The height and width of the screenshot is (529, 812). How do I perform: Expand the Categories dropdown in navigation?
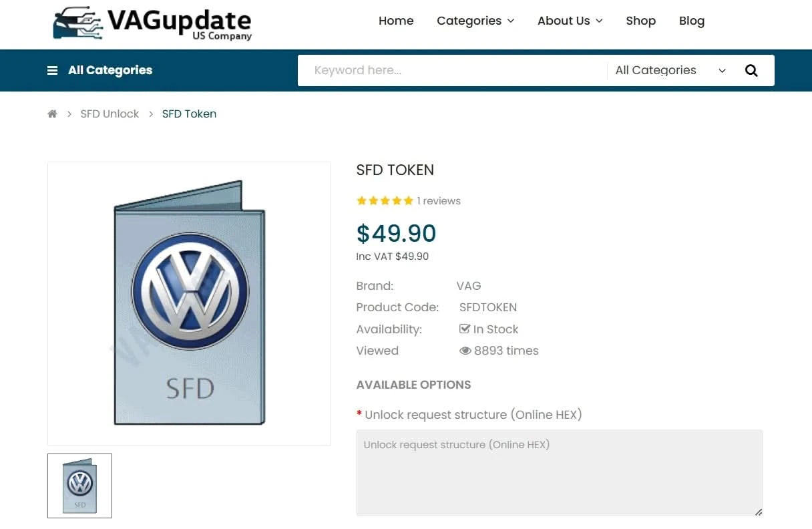coord(475,21)
